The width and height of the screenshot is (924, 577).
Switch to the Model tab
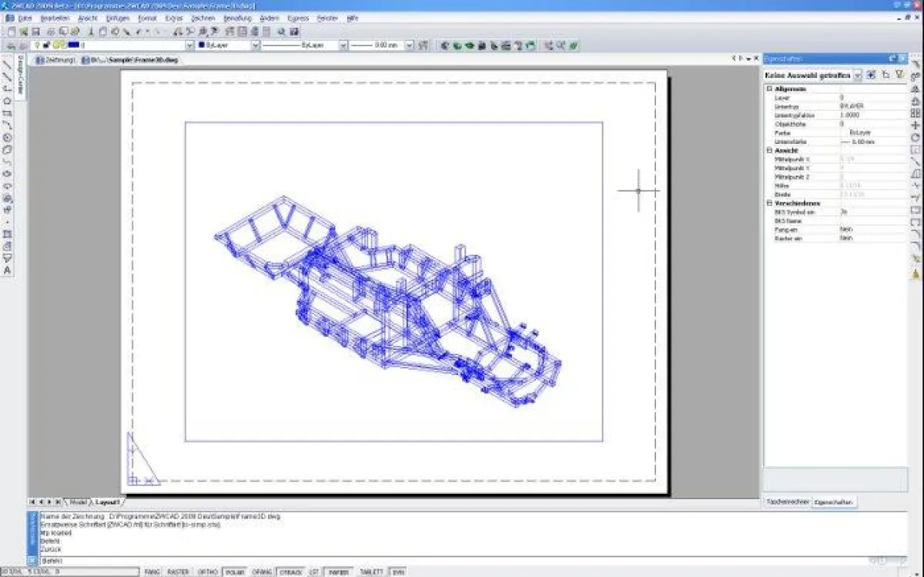coord(78,502)
